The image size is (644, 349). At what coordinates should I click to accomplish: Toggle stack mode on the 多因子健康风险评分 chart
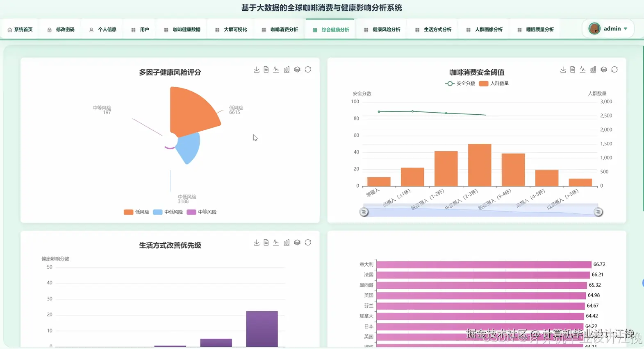297,70
